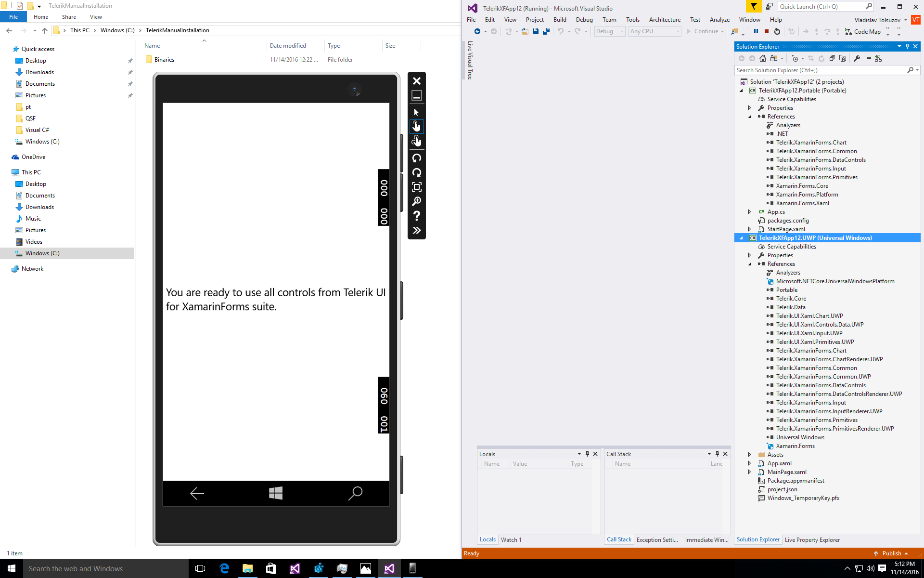The width and height of the screenshot is (924, 578).
Task: Open the Architecture menu
Action: pyautogui.click(x=665, y=20)
